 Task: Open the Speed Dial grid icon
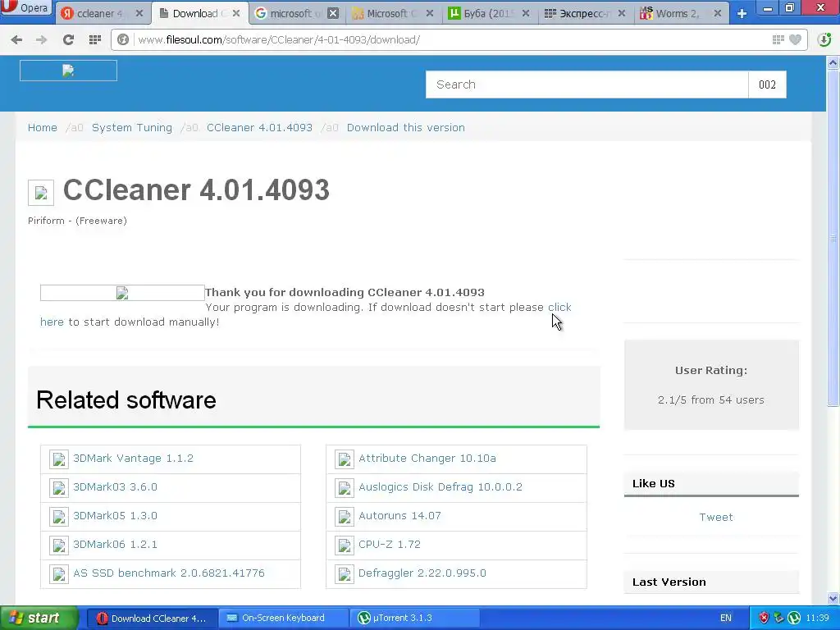(95, 39)
